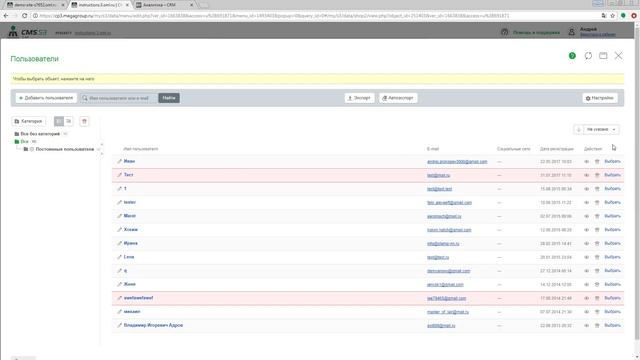Click the browser reload button
The width and height of the screenshot is (640, 360).
[x=24, y=16]
